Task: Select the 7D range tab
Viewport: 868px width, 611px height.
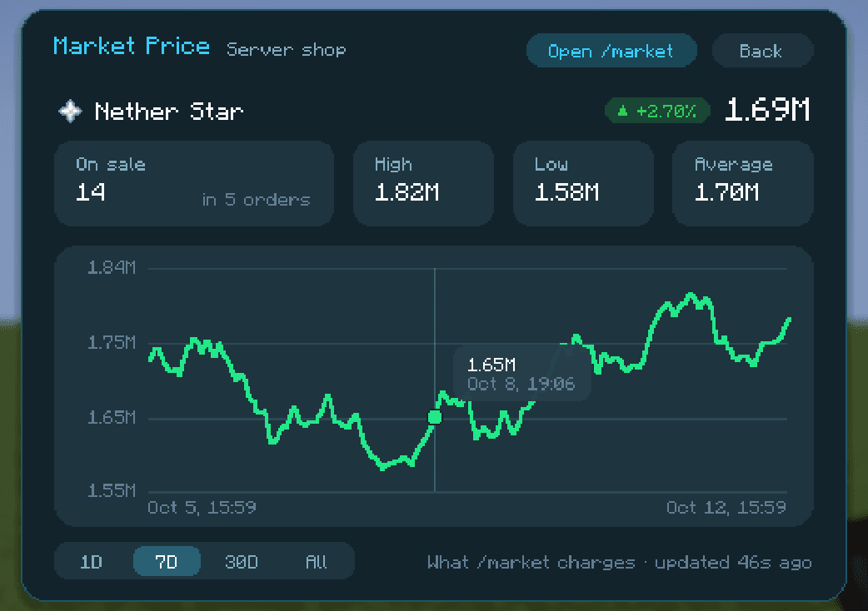Action: 167,562
